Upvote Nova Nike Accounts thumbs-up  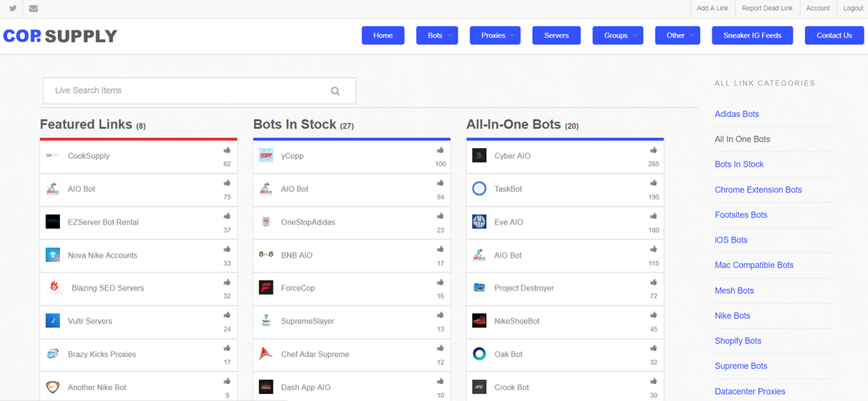227,249
